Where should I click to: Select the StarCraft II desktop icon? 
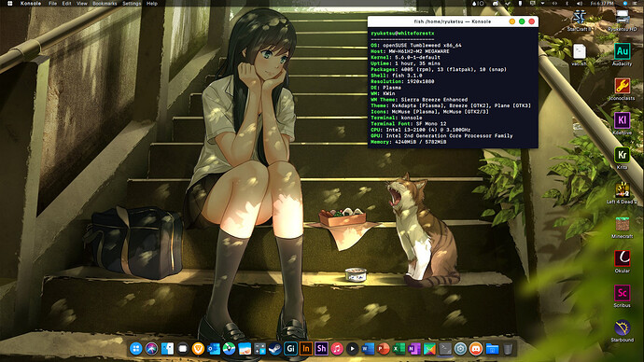point(580,21)
